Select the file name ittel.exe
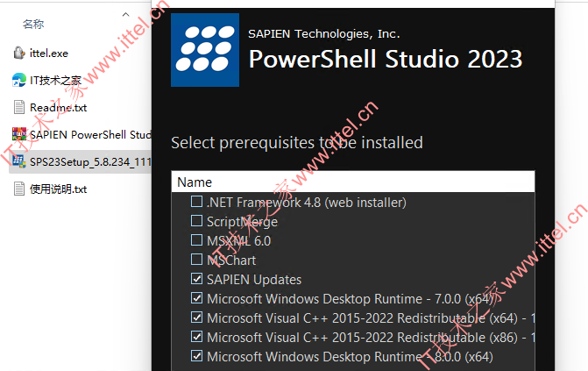Image resolution: width=588 pixels, height=371 pixels. [49, 54]
